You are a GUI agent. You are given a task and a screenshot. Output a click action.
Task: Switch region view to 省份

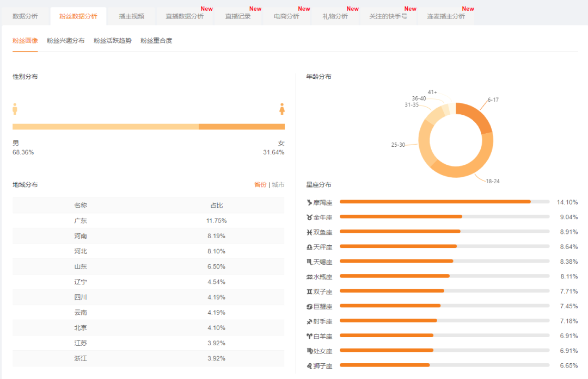tap(260, 185)
